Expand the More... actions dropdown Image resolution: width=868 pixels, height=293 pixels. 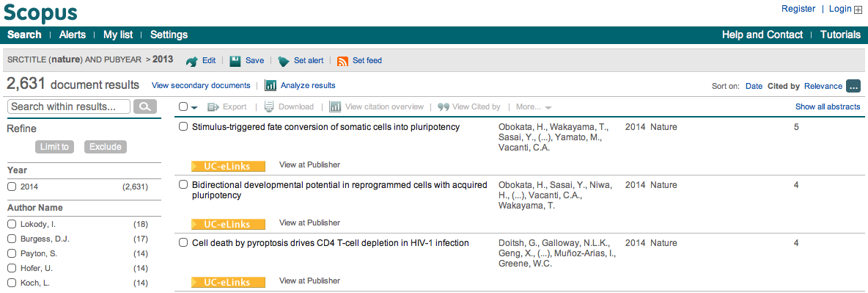[x=534, y=106]
